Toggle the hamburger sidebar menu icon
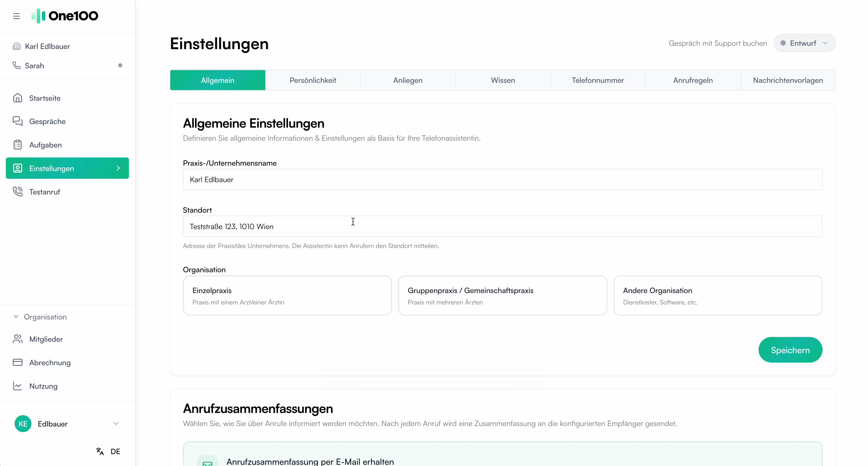 point(16,16)
